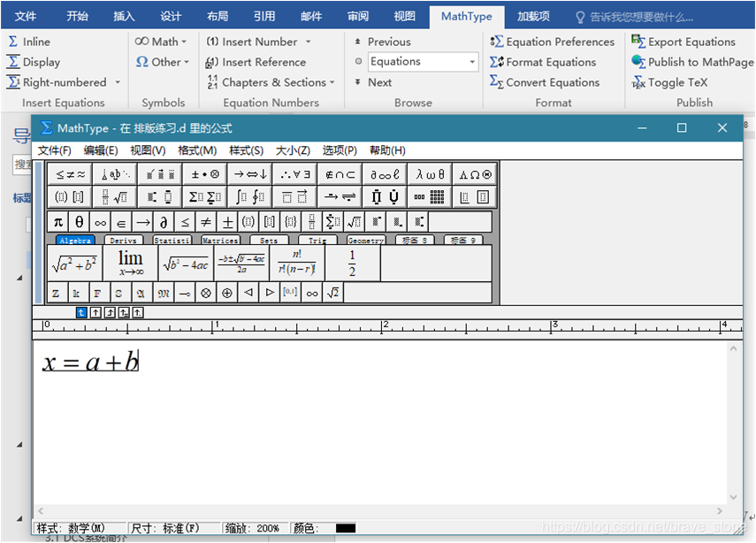Viewport: 756px width, 543px height.
Task: Insert the lim x→∞ expression
Action: click(131, 264)
